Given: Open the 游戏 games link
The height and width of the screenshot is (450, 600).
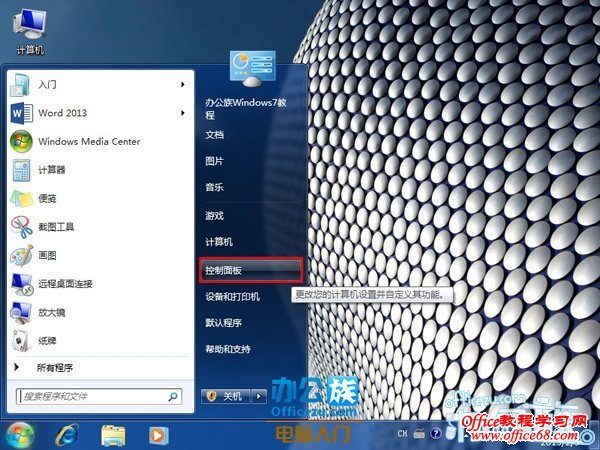Looking at the screenshot, I should (214, 216).
